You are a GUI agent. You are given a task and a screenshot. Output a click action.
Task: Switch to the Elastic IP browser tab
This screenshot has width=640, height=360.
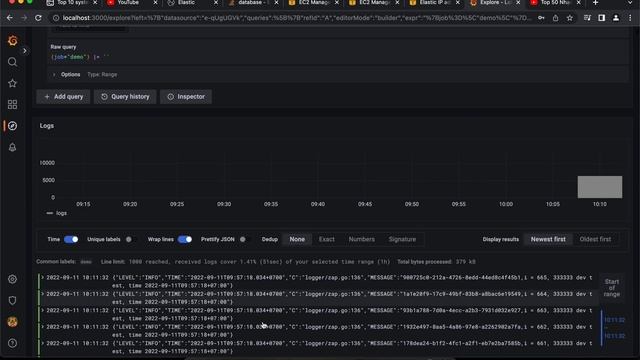pyautogui.click(x=435, y=2)
